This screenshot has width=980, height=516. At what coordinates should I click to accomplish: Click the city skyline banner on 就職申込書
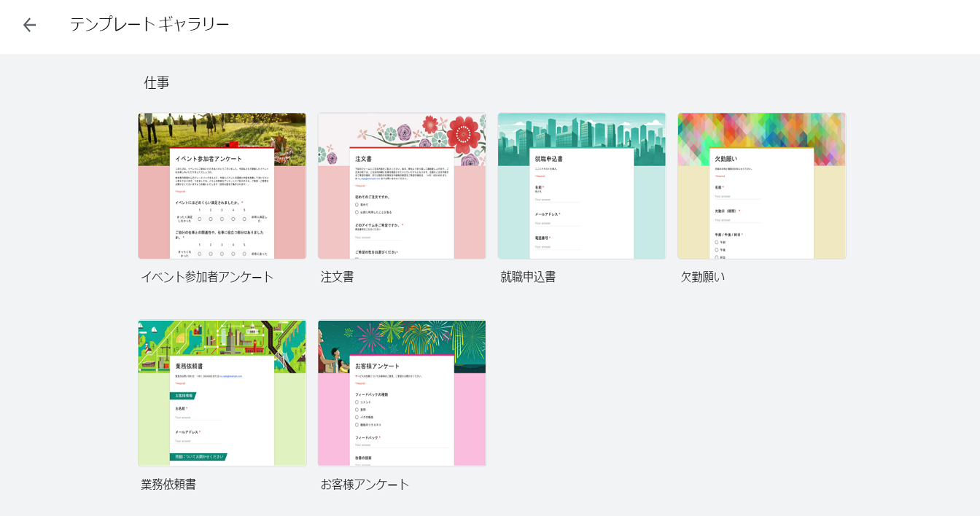(x=581, y=130)
